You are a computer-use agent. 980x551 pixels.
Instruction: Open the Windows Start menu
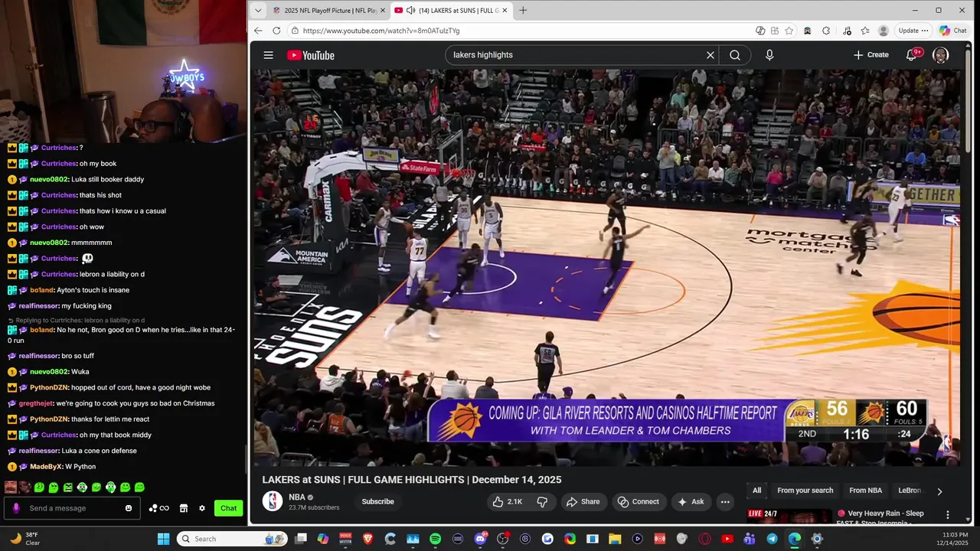click(163, 539)
